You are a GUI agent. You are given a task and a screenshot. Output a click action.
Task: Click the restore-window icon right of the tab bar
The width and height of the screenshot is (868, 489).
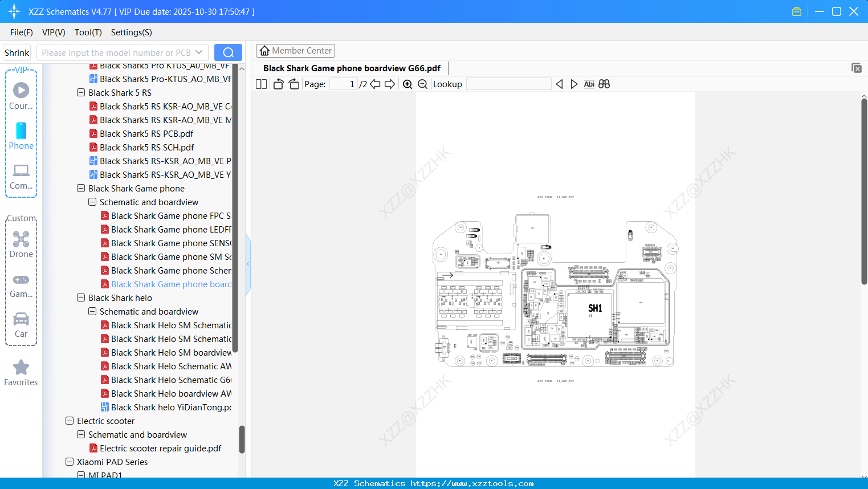(x=857, y=68)
